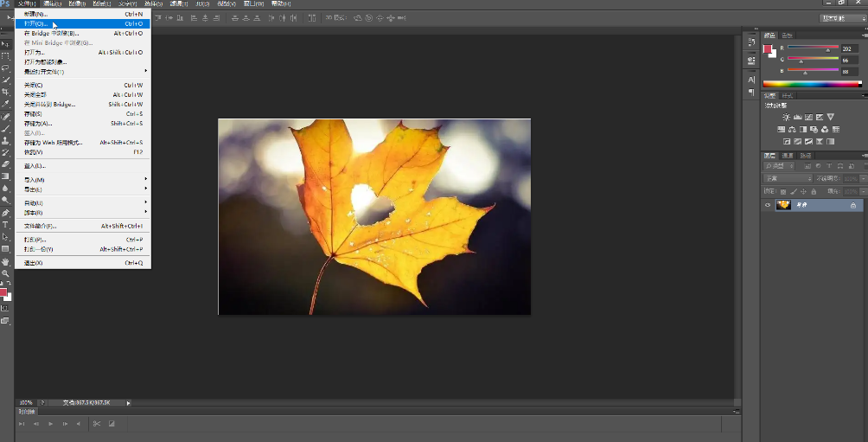Select the Crop tool in the toolbox
This screenshot has width=868, height=442.
point(5,91)
